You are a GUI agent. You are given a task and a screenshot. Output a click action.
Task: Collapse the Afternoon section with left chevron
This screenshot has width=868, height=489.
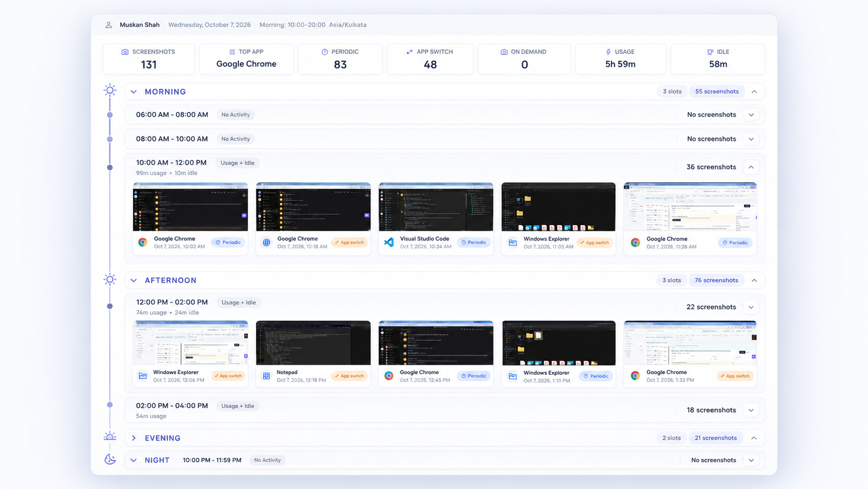133,280
